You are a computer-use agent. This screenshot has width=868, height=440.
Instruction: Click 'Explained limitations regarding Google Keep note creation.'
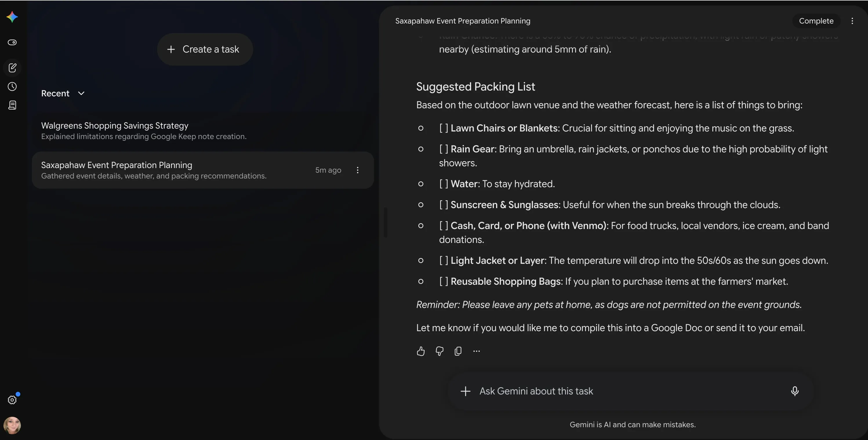pyautogui.click(x=144, y=136)
